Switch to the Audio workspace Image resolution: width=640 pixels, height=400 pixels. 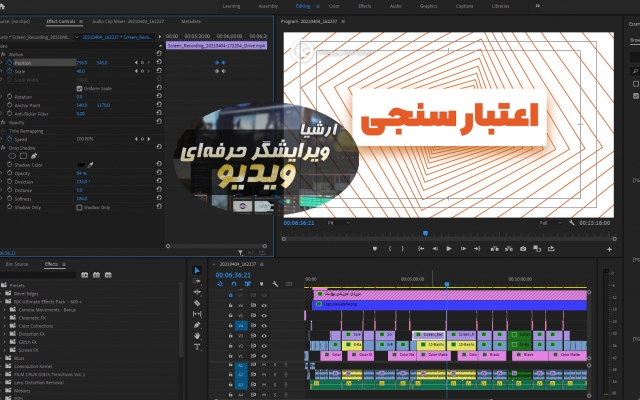(x=395, y=6)
